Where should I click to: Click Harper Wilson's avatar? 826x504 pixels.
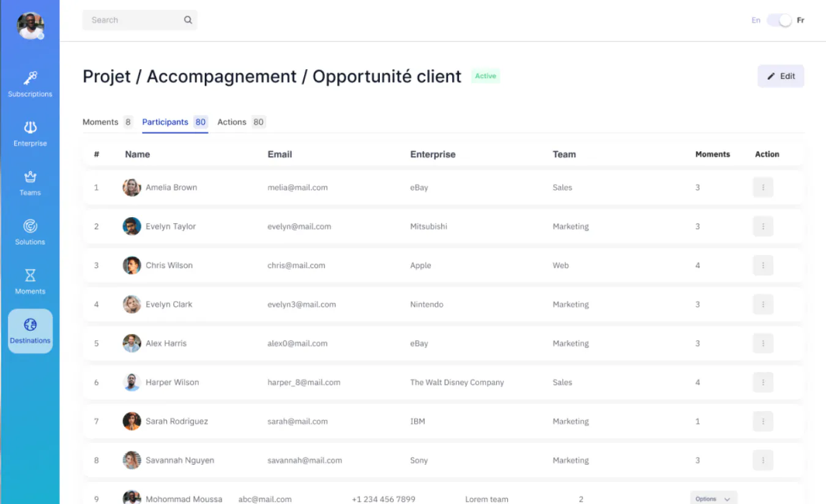click(132, 382)
